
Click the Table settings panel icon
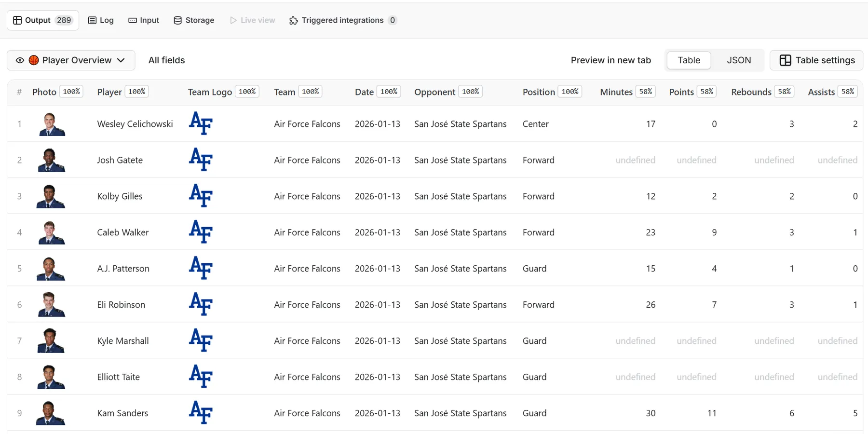(x=786, y=60)
